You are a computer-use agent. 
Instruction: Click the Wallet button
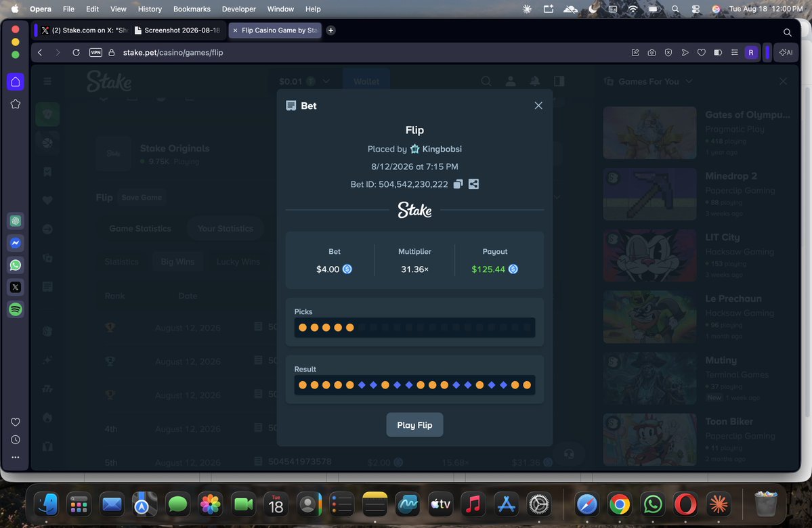[x=366, y=81]
